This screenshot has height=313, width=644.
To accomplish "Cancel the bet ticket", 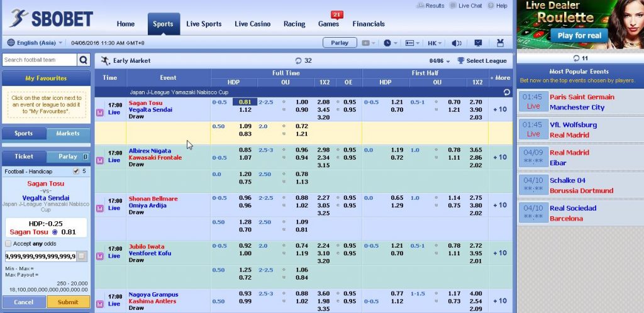I will (24, 302).
